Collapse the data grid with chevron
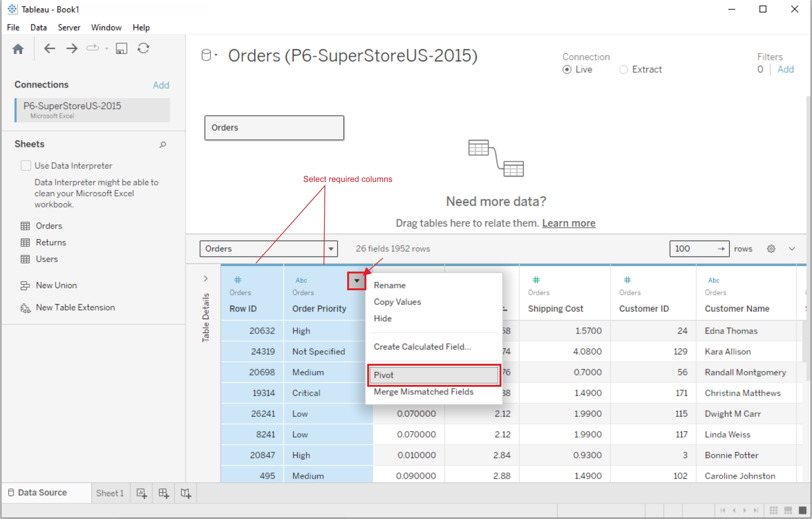Viewport: 812px width, 519px height. [x=792, y=249]
